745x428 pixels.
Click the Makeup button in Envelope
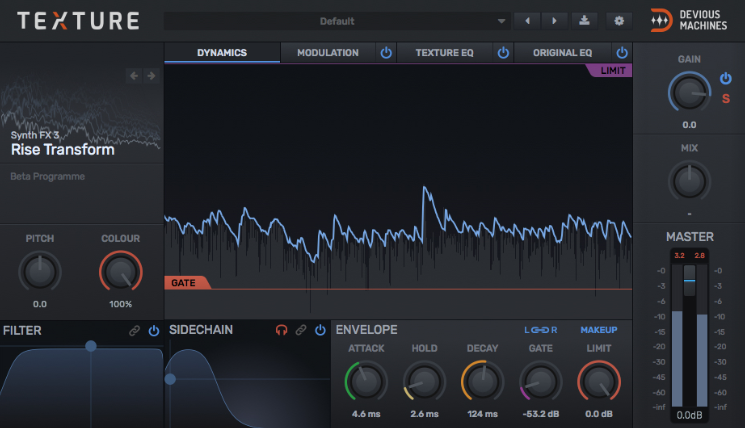[x=598, y=330]
